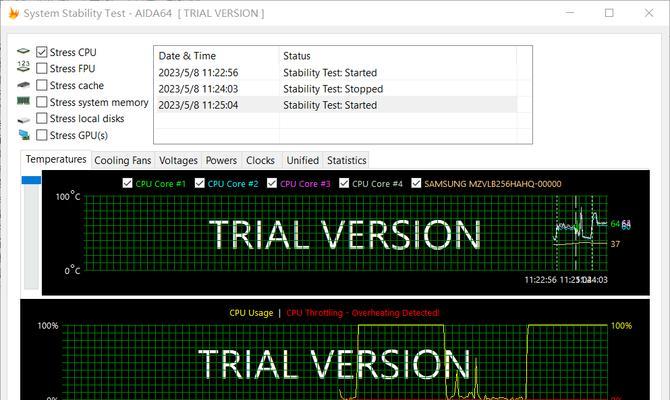Minimize the System Stability Test window
Screen dimensions: 670x400
570,13
